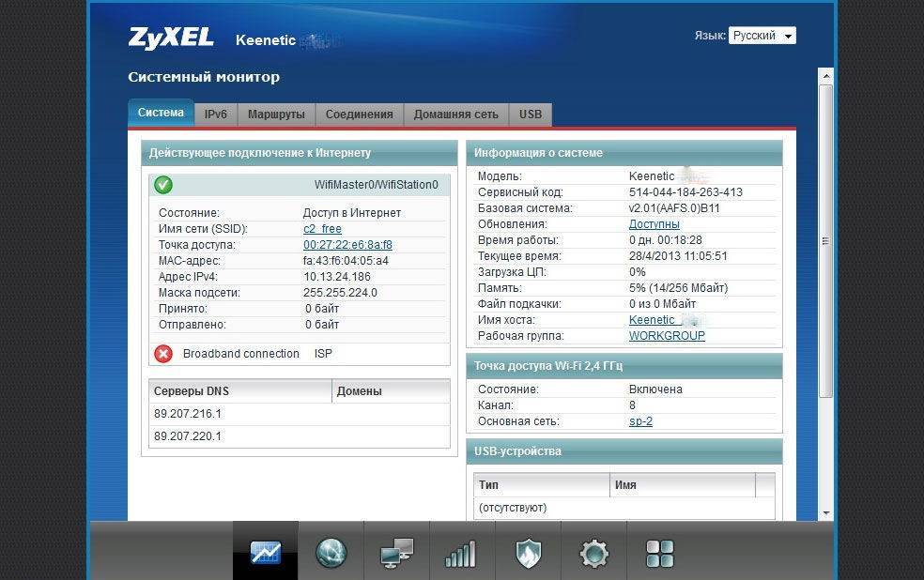This screenshot has width=924, height=580.
Task: Open the Wi-Fi signal bars icon
Action: pyautogui.click(x=461, y=554)
